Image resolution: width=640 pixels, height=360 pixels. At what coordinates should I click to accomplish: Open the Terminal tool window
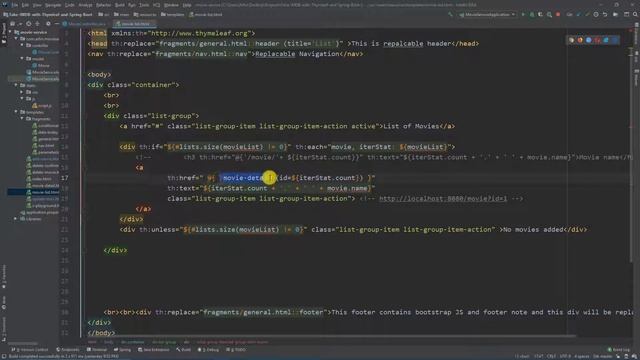pyautogui.click(x=97, y=350)
